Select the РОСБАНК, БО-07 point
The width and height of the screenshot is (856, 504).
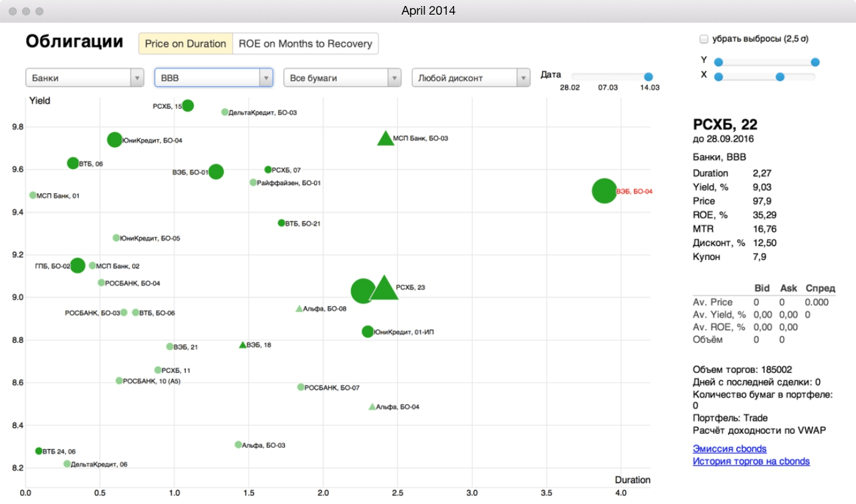tap(301, 387)
